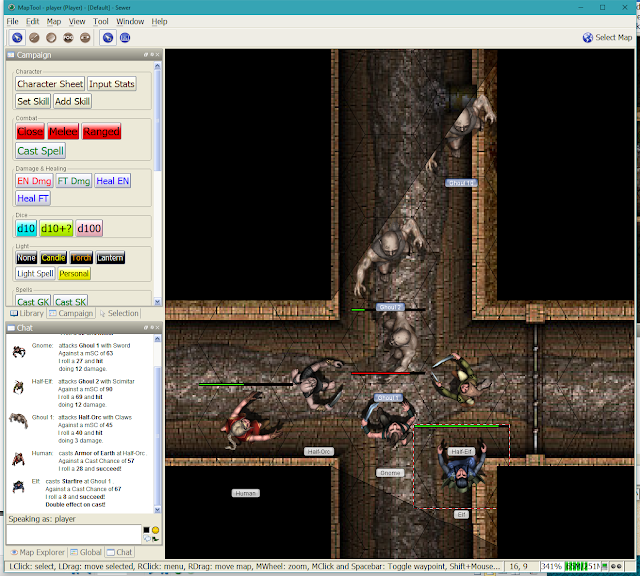
Task: Click the green activity indicator in status bar
Action: 605,566
